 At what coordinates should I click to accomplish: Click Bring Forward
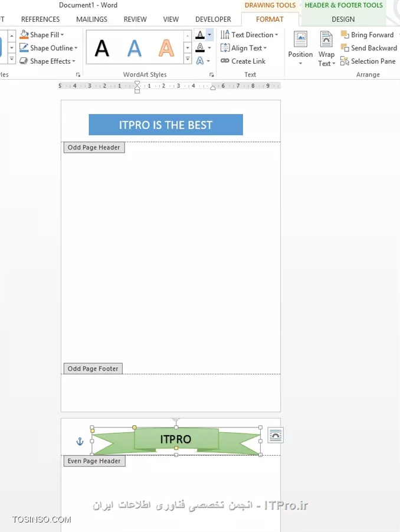368,35
